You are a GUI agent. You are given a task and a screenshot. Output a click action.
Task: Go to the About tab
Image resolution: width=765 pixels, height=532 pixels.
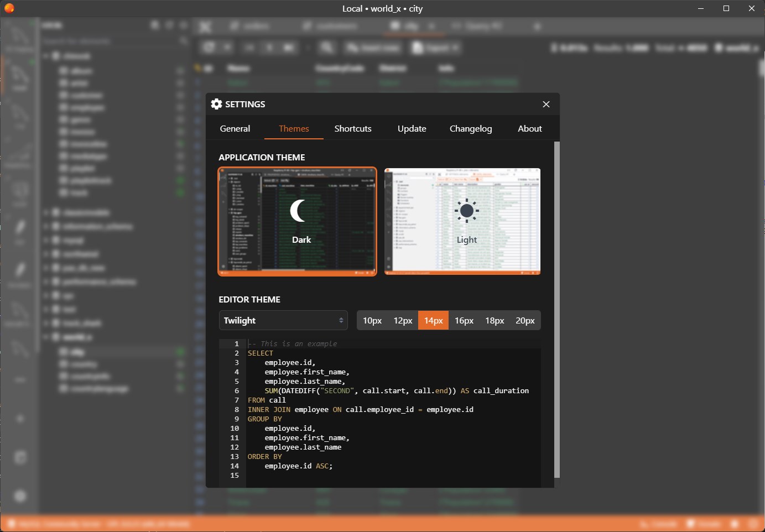click(529, 129)
